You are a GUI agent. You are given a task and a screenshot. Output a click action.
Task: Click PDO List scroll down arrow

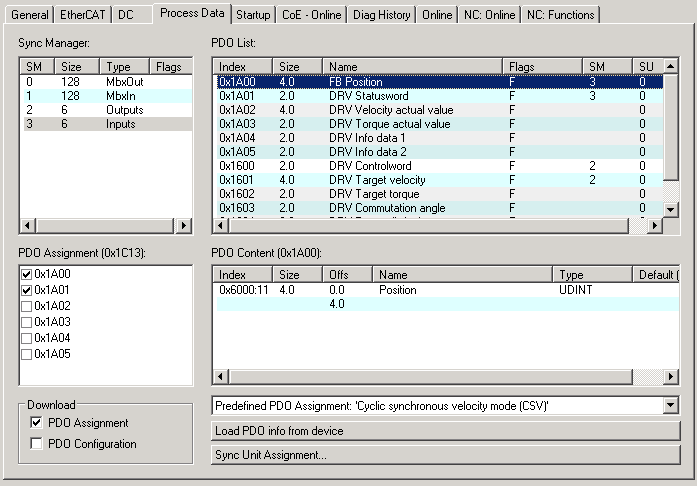click(670, 209)
